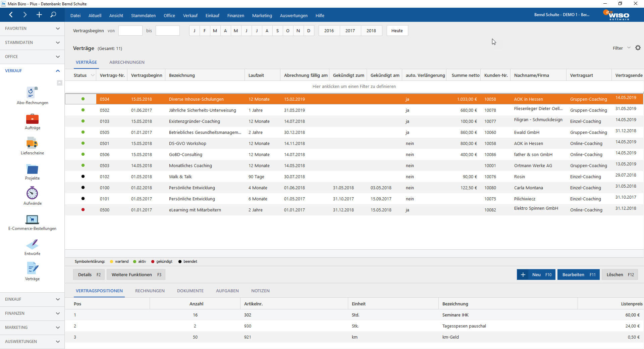
Task: Click the user label 'Bernd Schulte - DEMO 1'
Action: point(562,15)
